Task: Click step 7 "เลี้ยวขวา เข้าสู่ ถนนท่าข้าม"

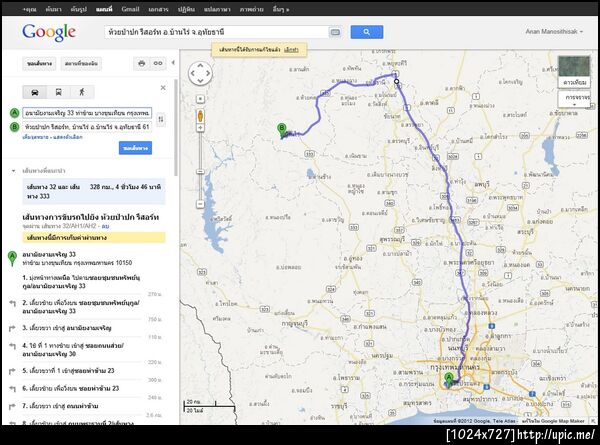Action: click(60, 406)
